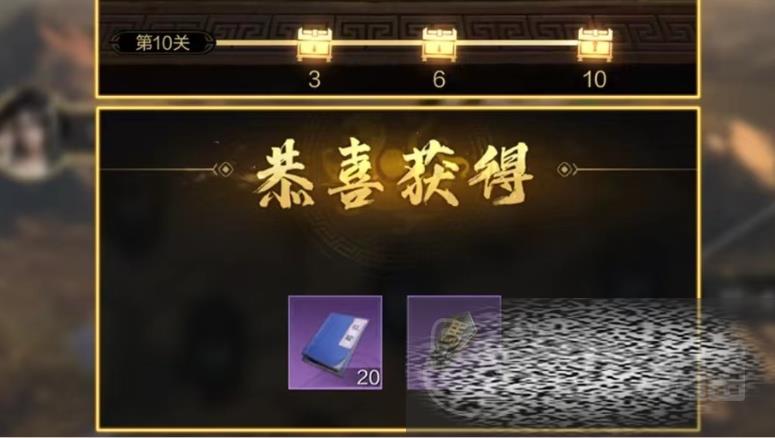This screenshot has width=775, height=438.
Task: Open the treasure chest at stage 6
Action: pyautogui.click(x=439, y=44)
